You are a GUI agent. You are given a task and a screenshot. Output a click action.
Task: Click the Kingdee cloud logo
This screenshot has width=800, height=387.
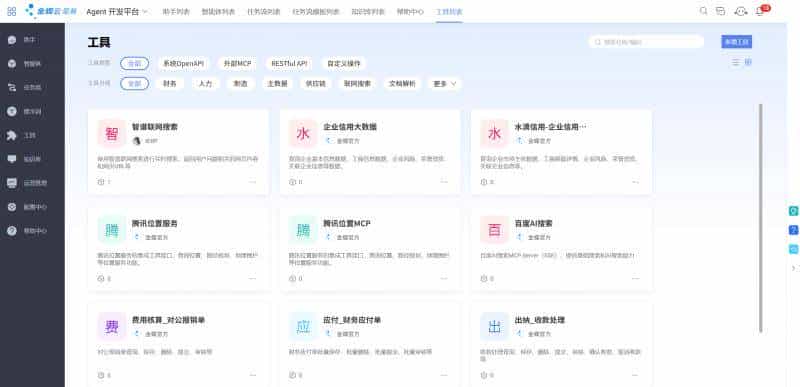(x=51, y=11)
